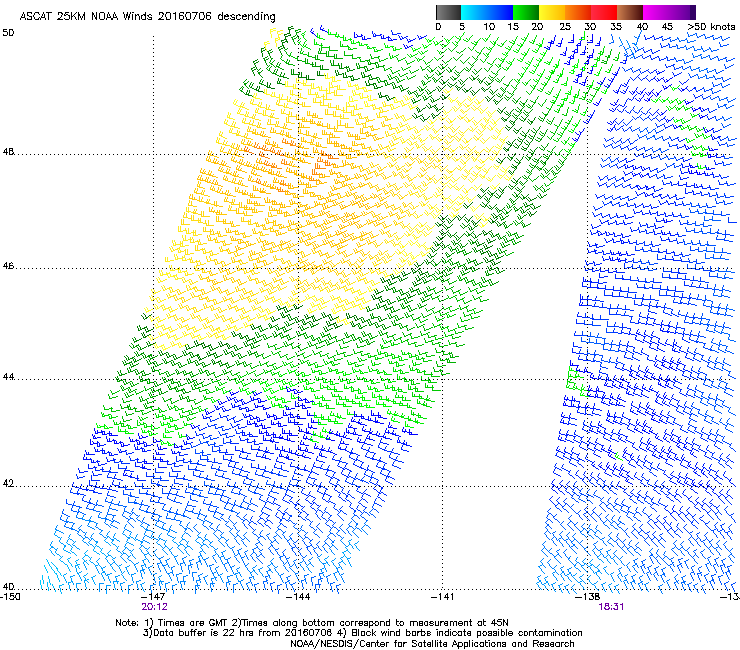Click the latitude label 50
Image resolution: width=740 pixels, height=650 pixels.
8,33
